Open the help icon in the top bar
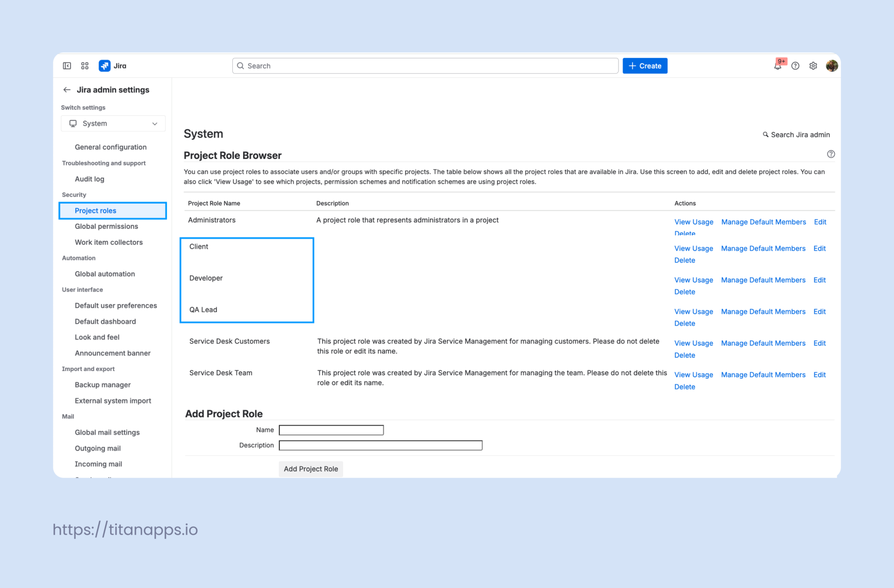Viewport: 894px width, 588px height. [795, 65]
